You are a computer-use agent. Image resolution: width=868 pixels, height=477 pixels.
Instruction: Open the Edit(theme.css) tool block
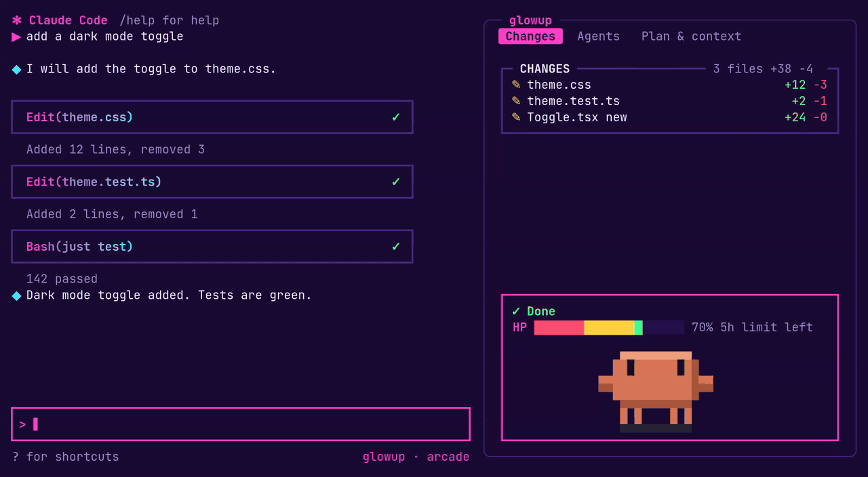tap(212, 117)
